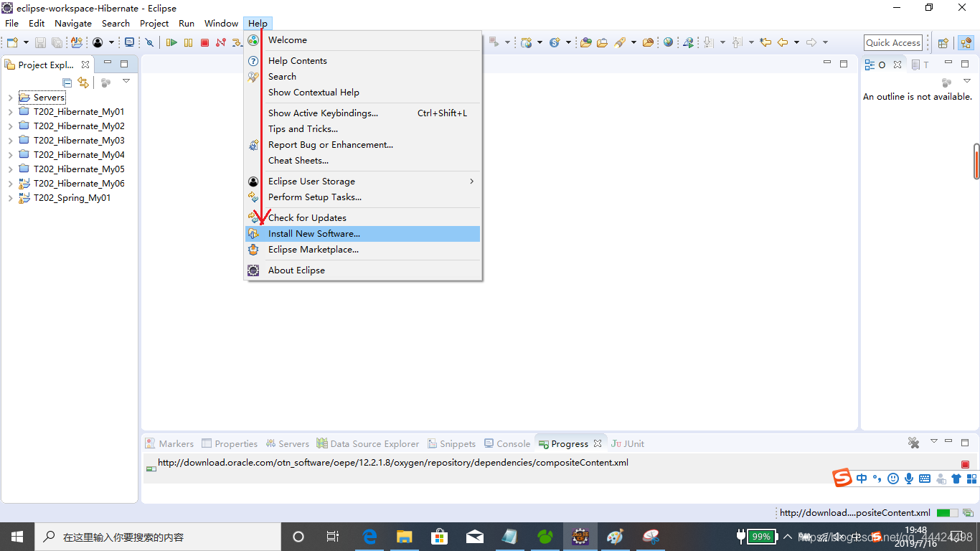This screenshot has width=980, height=551.
Task: Maximize the Outline view panel
Action: pos(965,64)
